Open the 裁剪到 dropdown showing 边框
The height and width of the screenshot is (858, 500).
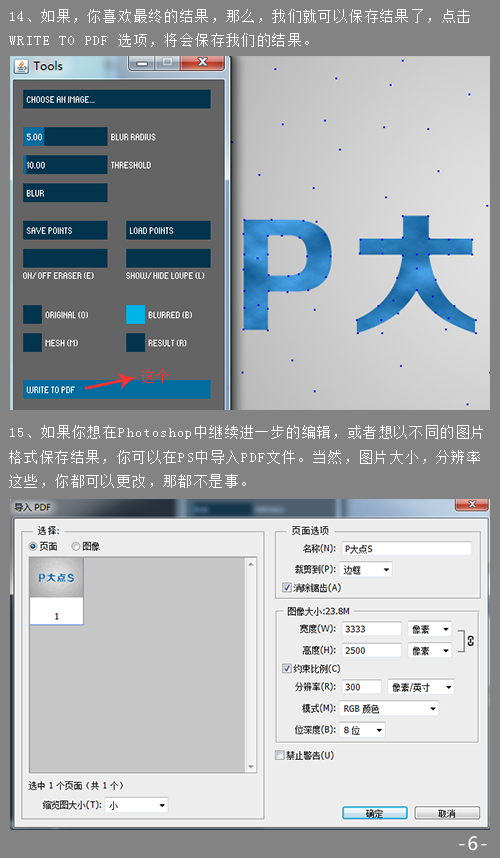pos(365,570)
